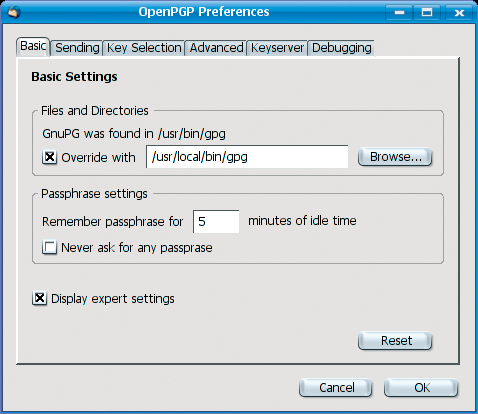Viewport: 478px width, 414px height.
Task: Close the OpenPGP Preferences dialog
Action: tap(459, 13)
